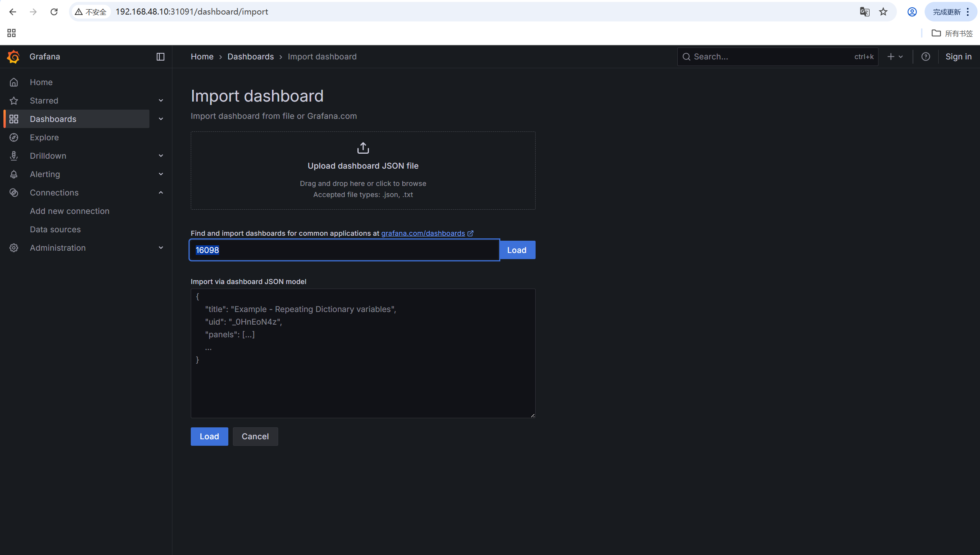This screenshot has width=980, height=555.
Task: Click the dashboard ID input with 16098
Action: point(344,250)
